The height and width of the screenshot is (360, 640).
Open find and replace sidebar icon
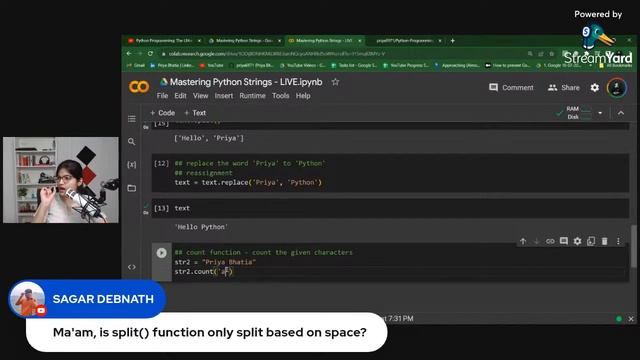(131, 142)
